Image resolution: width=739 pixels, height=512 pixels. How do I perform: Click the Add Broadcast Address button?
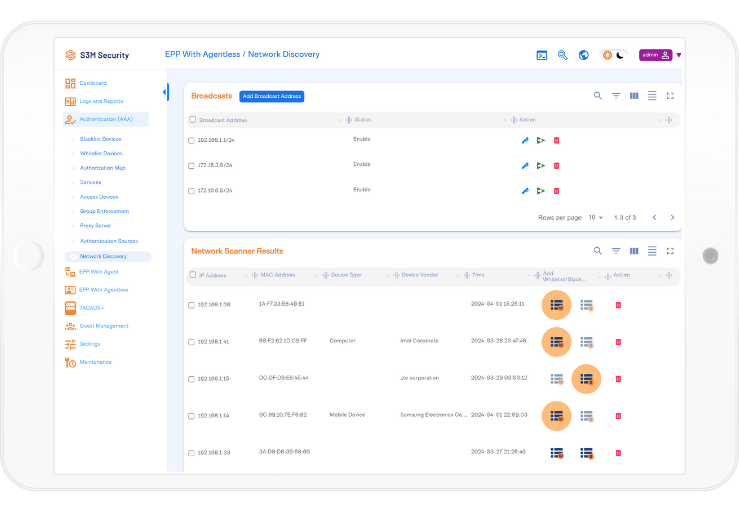[271, 96]
